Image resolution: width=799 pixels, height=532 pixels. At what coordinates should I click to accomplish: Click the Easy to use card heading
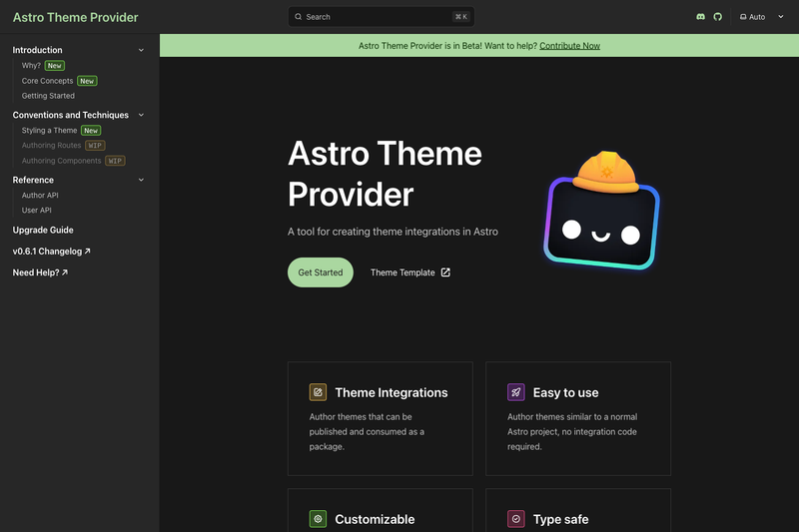click(x=565, y=392)
